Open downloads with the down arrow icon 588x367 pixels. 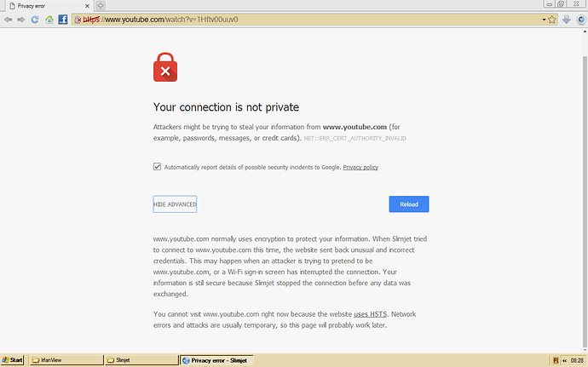pos(566,20)
